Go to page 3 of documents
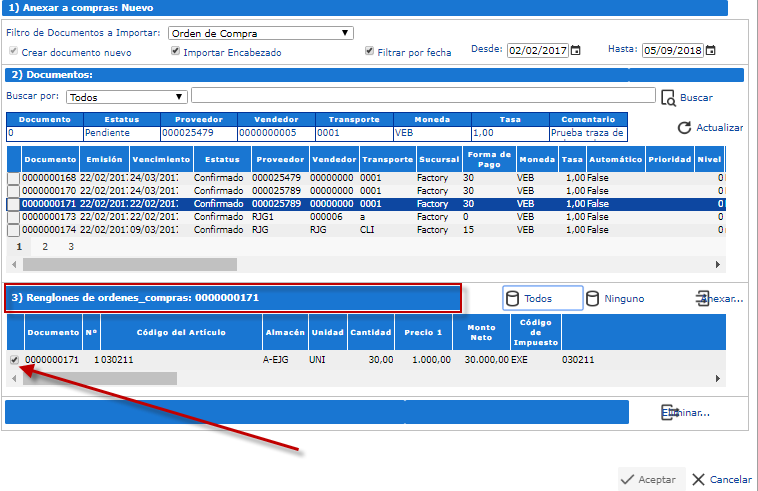This screenshot has width=758, height=491. point(70,246)
